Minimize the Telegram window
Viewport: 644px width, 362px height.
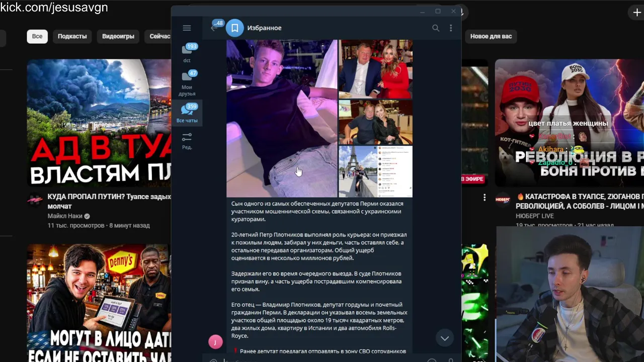pyautogui.click(x=423, y=11)
